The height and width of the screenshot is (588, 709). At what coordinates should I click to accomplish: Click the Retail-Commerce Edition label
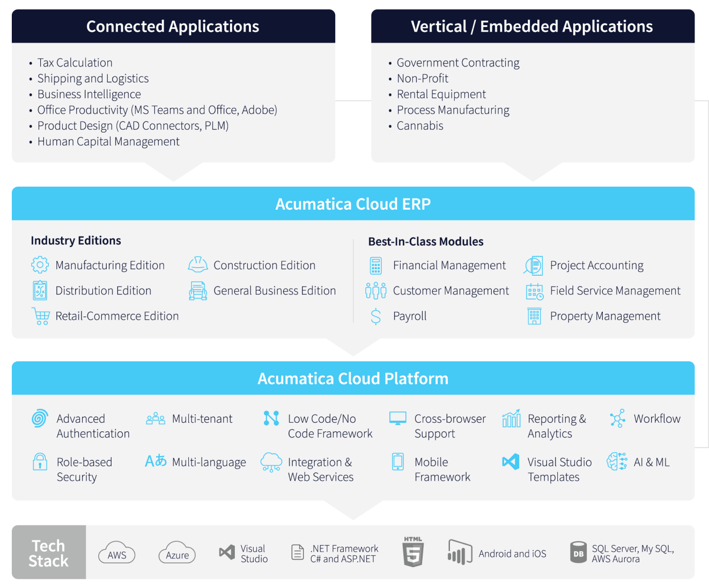tap(117, 316)
